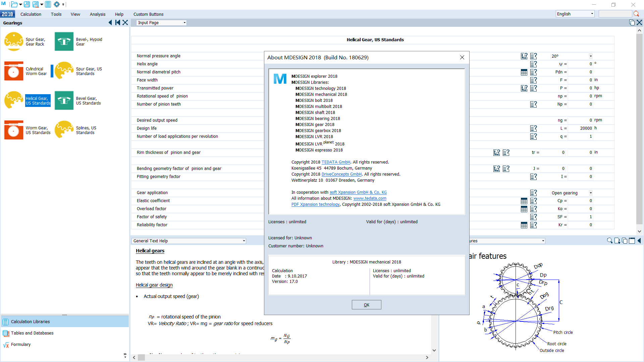Select Spur Gear, US Standards module

click(x=79, y=71)
